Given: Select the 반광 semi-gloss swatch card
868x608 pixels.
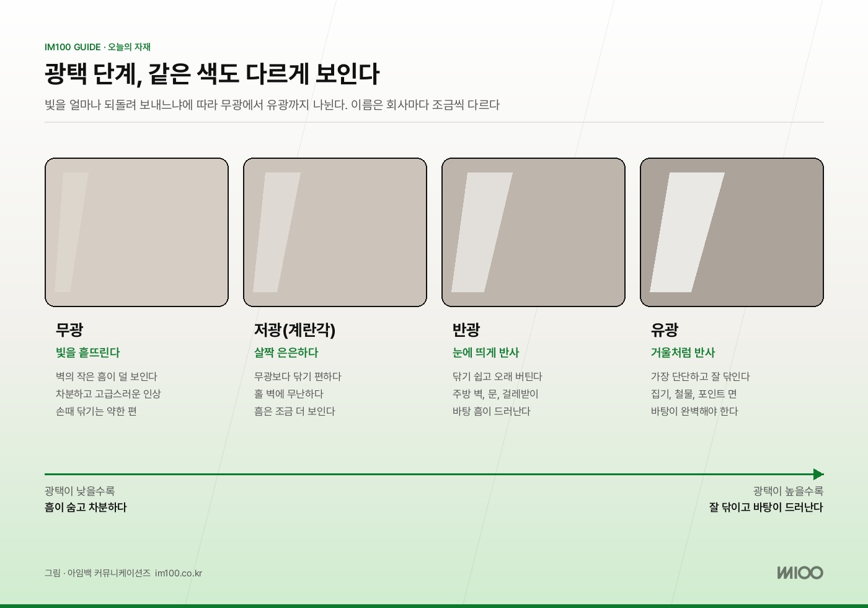Looking at the screenshot, I should click(x=533, y=232).
